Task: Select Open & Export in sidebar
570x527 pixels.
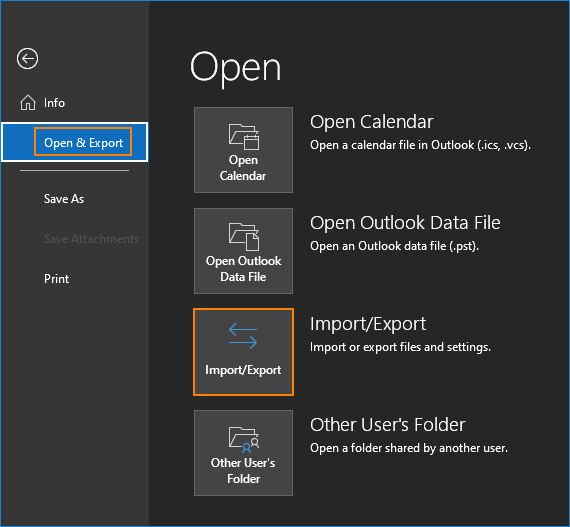Action: pyautogui.click(x=75, y=142)
